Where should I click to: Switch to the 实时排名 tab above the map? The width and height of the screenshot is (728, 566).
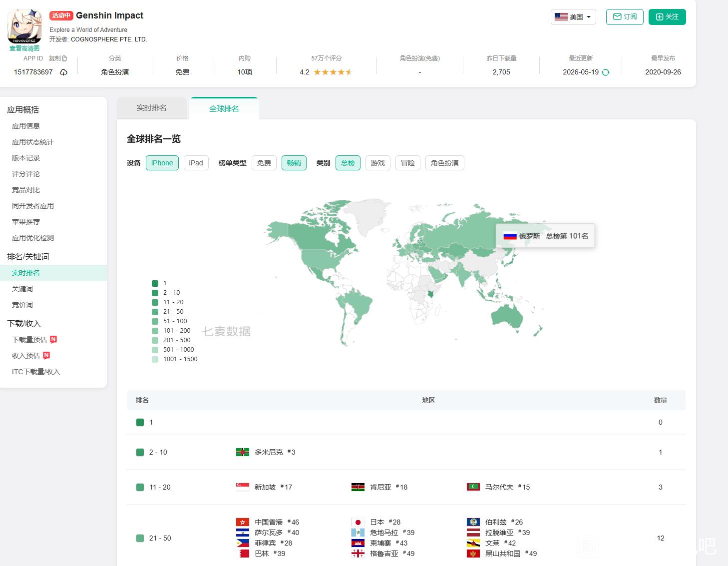coord(152,108)
